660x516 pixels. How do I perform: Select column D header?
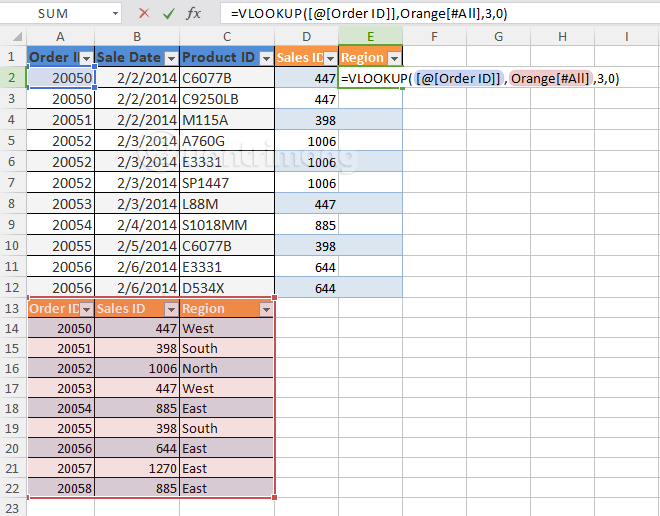click(x=306, y=37)
